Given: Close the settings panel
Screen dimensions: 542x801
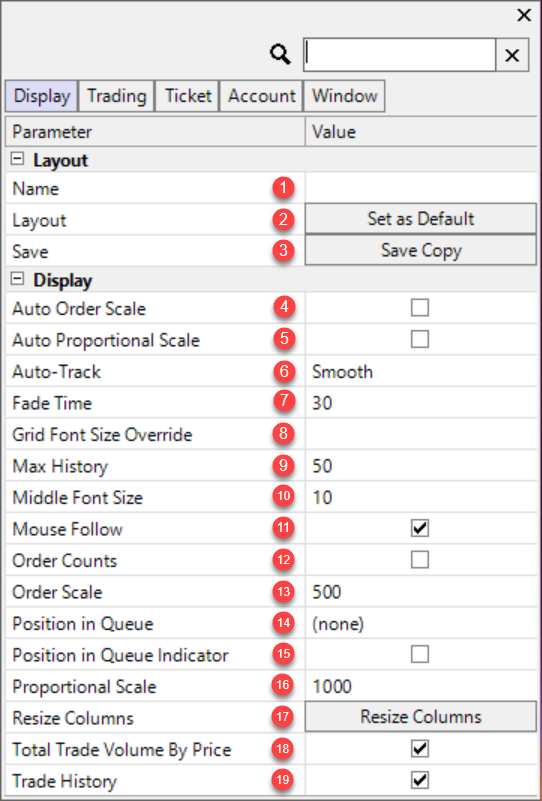Looking at the screenshot, I should (x=524, y=15).
